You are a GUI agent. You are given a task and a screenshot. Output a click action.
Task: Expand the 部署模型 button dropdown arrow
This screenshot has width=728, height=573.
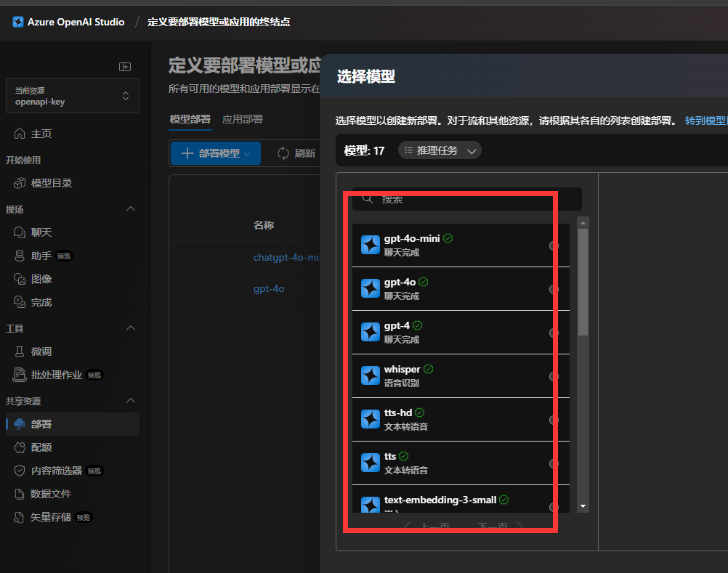coord(247,154)
